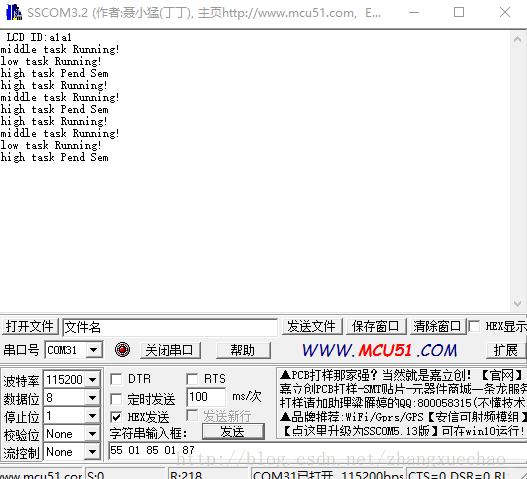527x479 pixels.
Task: Toggle the 发送新行 checkbox
Action: 192,415
